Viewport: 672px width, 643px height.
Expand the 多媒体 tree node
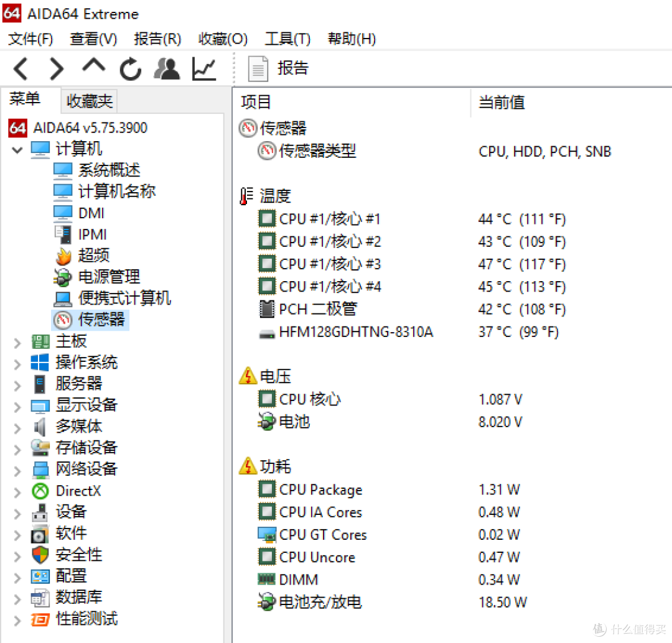(x=17, y=427)
